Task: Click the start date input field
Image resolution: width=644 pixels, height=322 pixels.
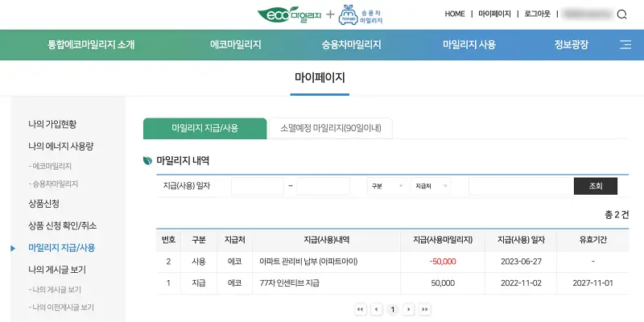Action: (x=258, y=186)
